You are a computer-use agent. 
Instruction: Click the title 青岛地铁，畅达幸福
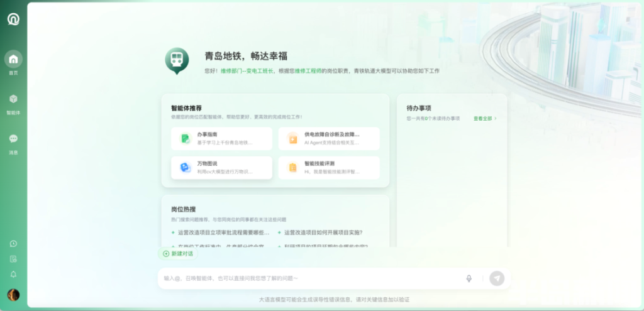(x=246, y=56)
